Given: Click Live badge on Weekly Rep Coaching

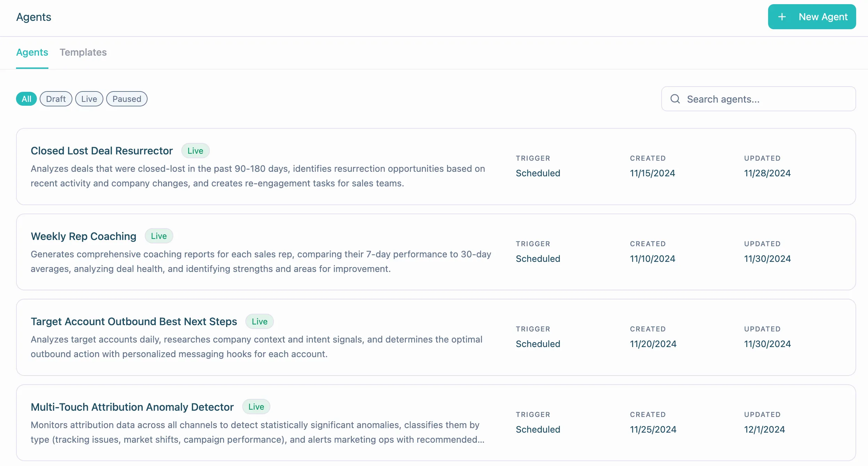Looking at the screenshot, I should [x=159, y=236].
